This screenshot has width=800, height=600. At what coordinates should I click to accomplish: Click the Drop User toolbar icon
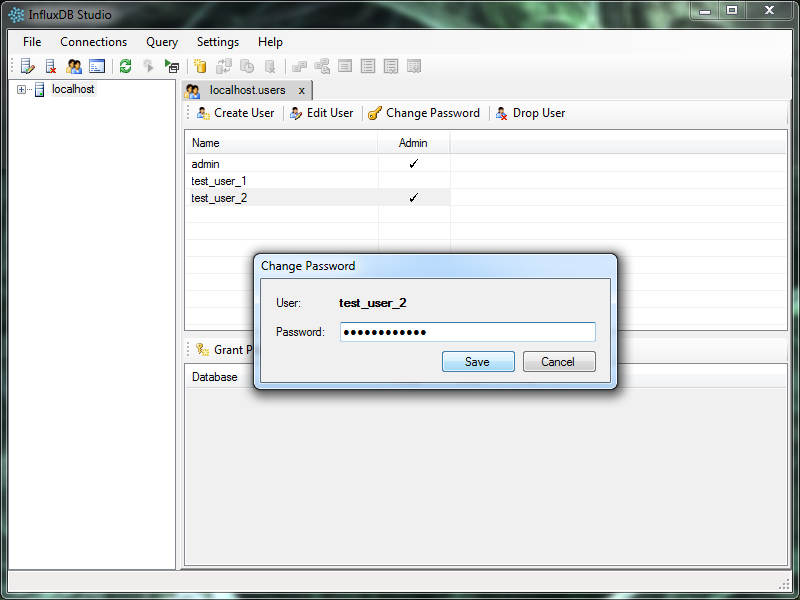502,113
